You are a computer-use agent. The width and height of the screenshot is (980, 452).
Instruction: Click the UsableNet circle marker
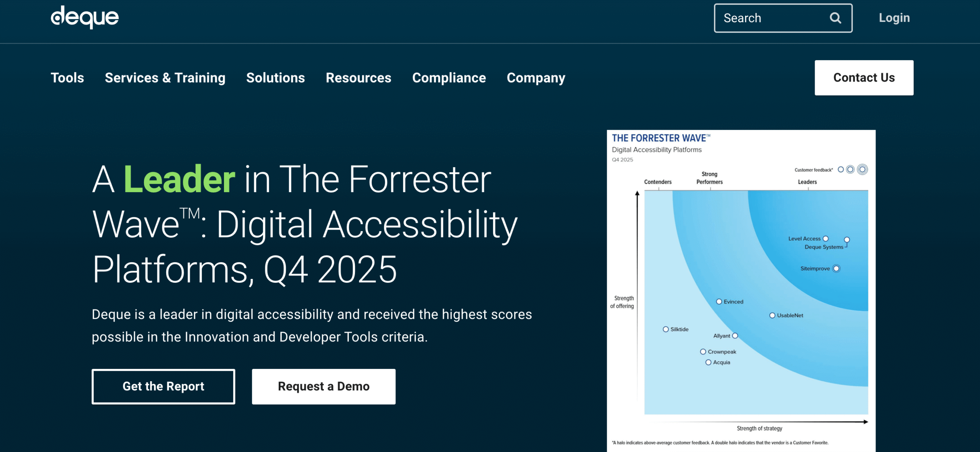772,315
